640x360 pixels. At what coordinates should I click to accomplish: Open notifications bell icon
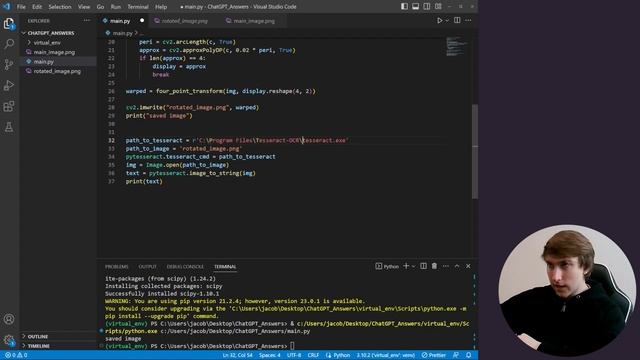click(469, 355)
